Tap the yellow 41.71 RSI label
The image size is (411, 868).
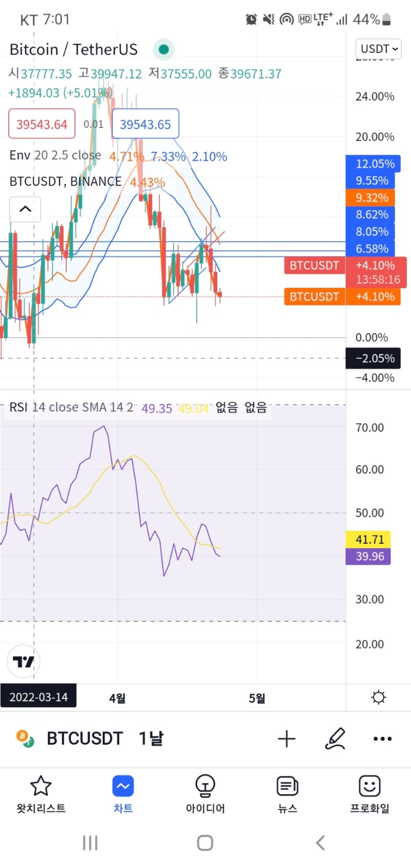[369, 539]
